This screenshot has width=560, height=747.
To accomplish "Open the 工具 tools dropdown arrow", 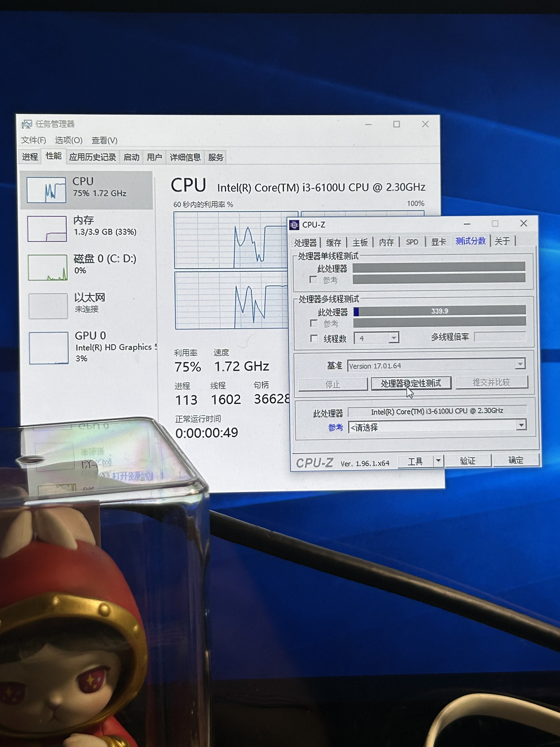I will [438, 460].
